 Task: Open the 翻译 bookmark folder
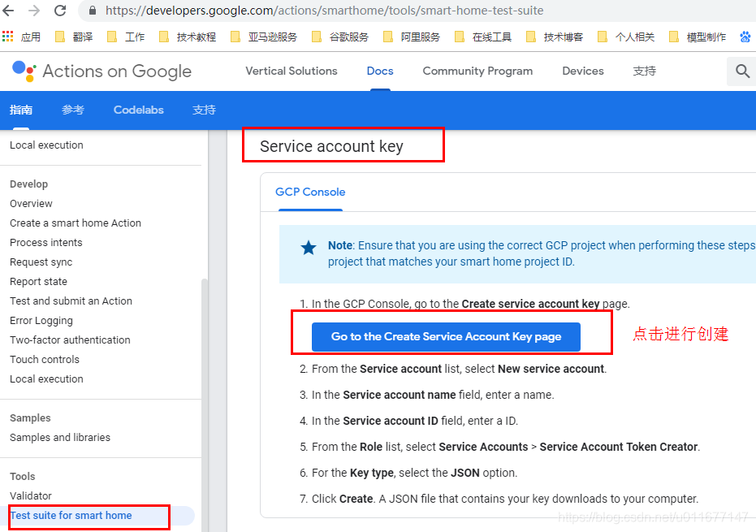coord(74,37)
